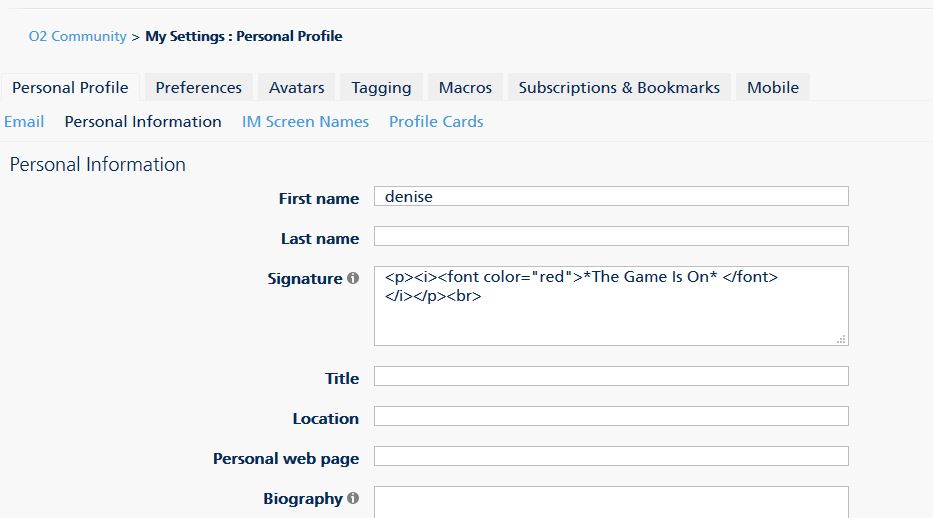
Task: Switch to the Avatars tab
Action: pos(296,87)
